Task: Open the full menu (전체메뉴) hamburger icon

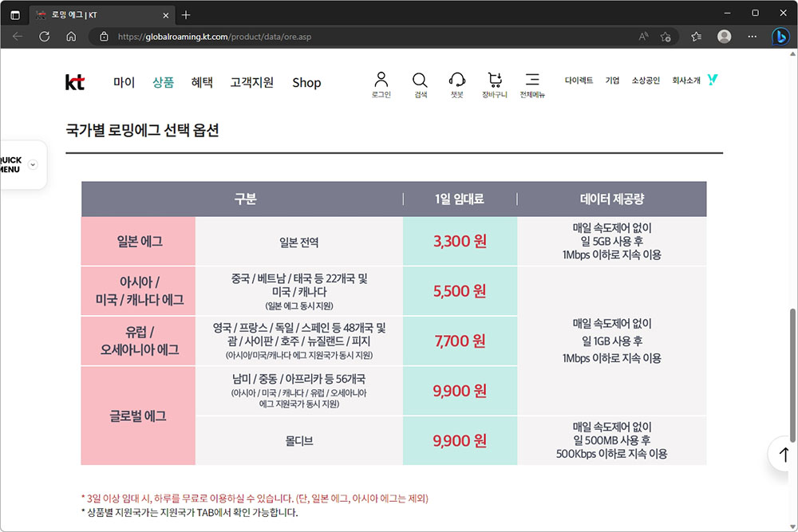Action: (532, 85)
